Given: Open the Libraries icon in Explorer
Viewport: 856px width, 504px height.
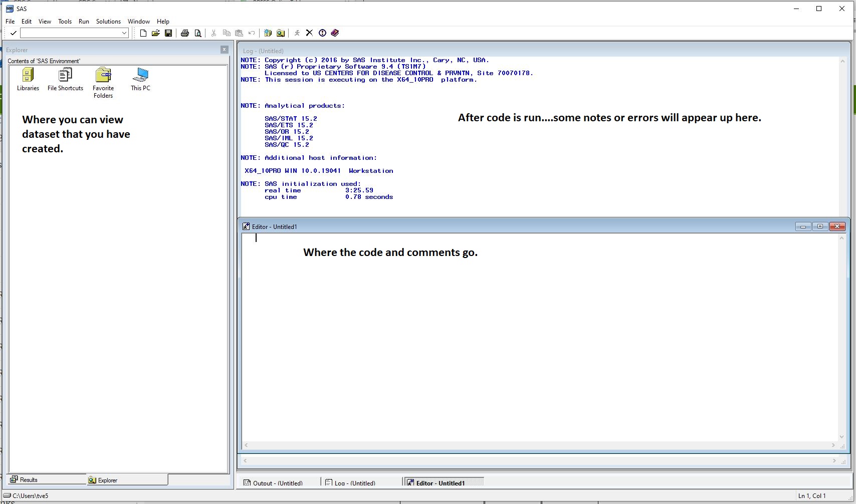Looking at the screenshot, I should click(x=28, y=80).
